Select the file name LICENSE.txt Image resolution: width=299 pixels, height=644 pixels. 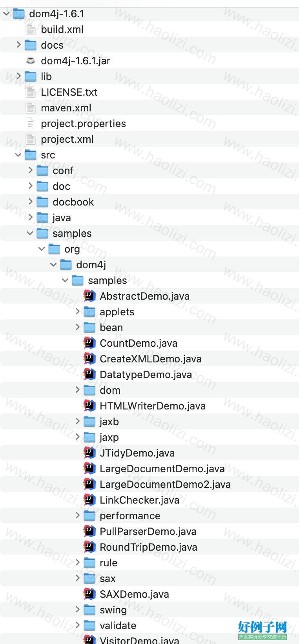(x=69, y=92)
